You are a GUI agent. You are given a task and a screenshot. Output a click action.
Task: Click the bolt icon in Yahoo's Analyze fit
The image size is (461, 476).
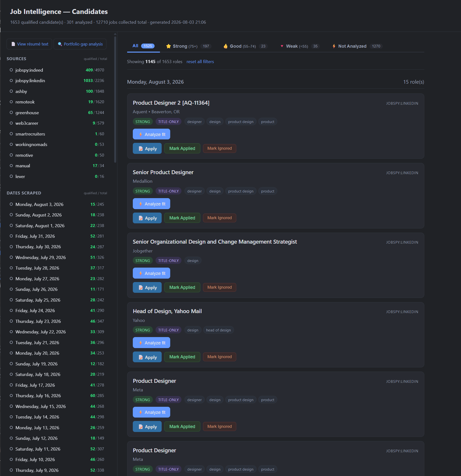pos(141,343)
